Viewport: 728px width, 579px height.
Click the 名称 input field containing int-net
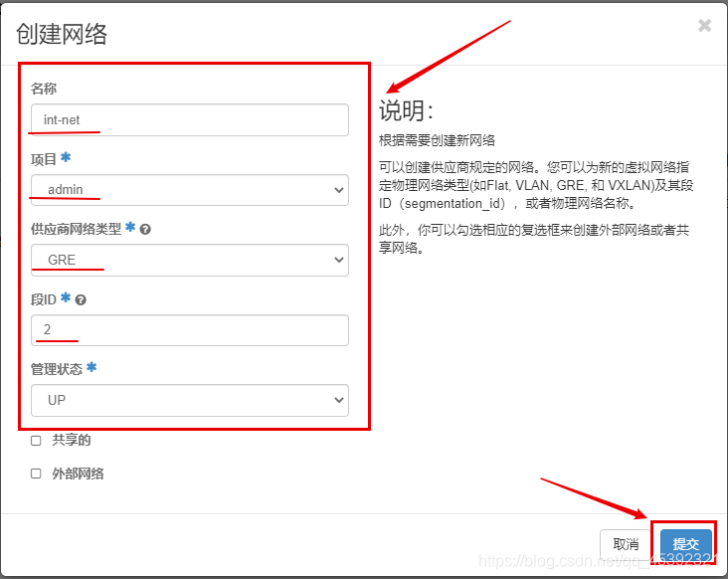[x=190, y=119]
